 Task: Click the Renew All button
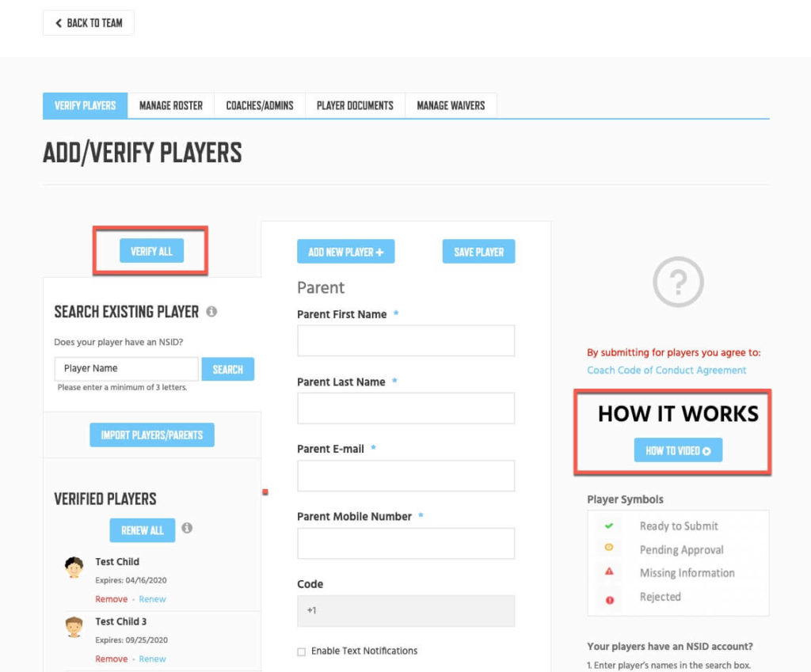coord(143,530)
